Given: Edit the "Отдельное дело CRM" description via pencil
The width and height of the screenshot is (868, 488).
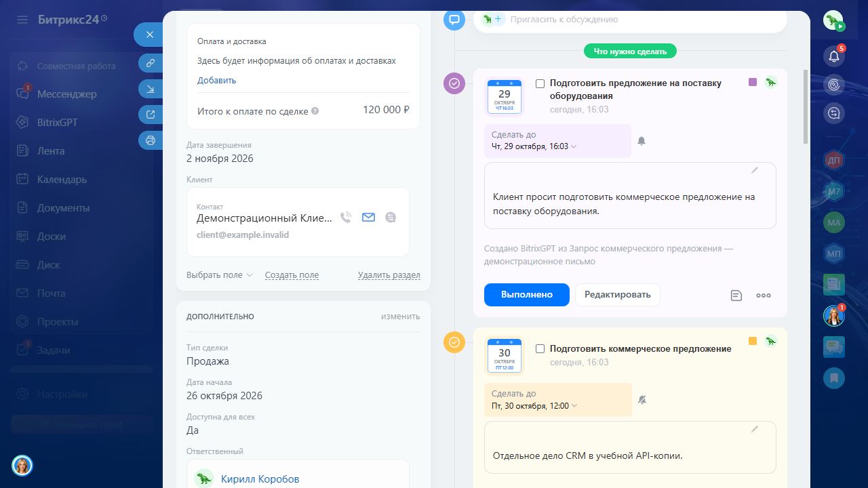Looking at the screenshot, I should pos(755,429).
